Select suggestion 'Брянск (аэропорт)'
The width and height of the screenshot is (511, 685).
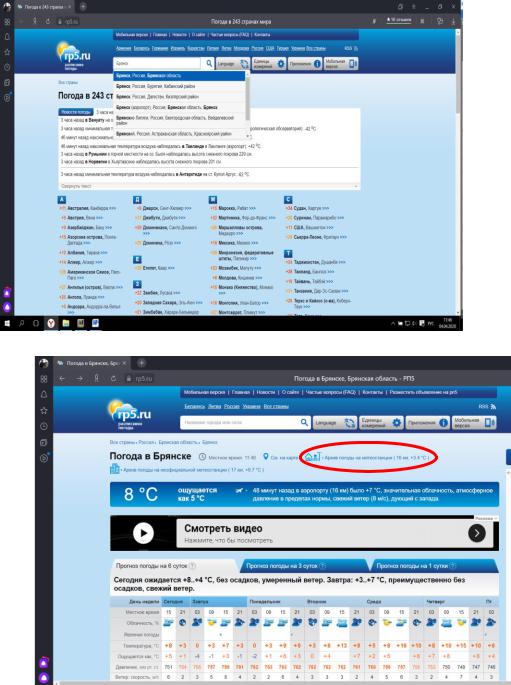pos(179,107)
